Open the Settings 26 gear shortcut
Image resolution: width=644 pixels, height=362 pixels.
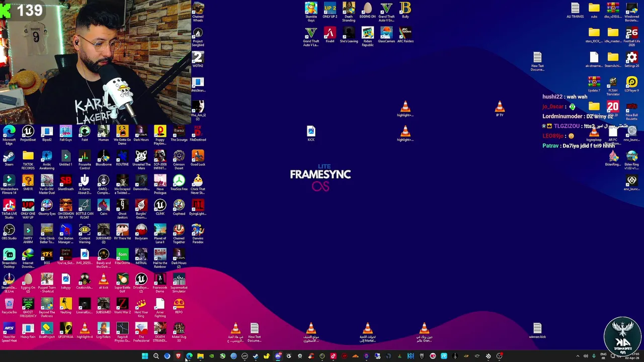(632, 59)
